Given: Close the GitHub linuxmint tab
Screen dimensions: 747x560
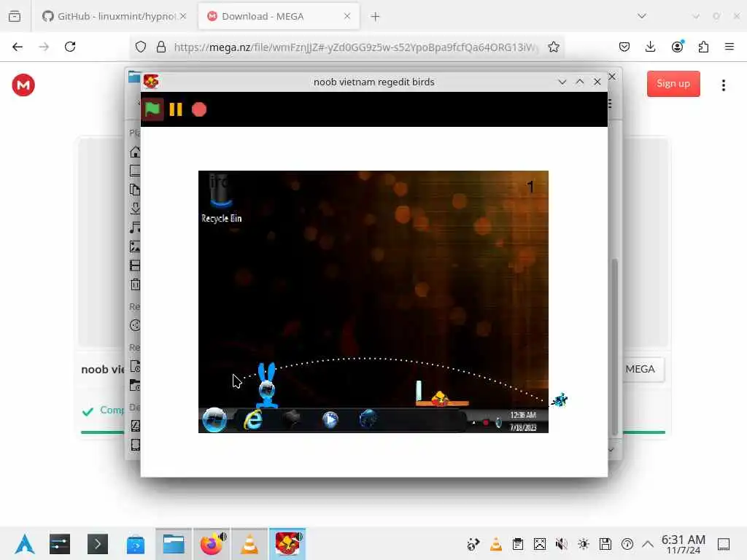Looking at the screenshot, I should (183, 16).
